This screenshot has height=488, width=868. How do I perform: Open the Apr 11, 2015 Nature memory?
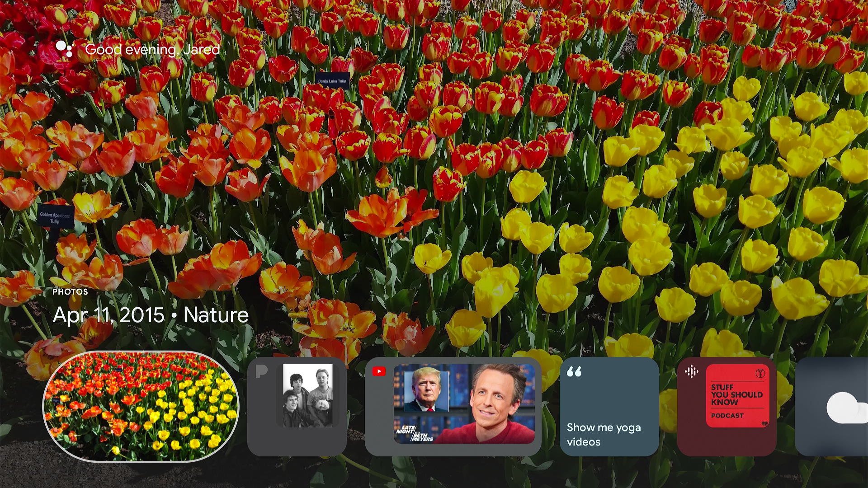149,315
